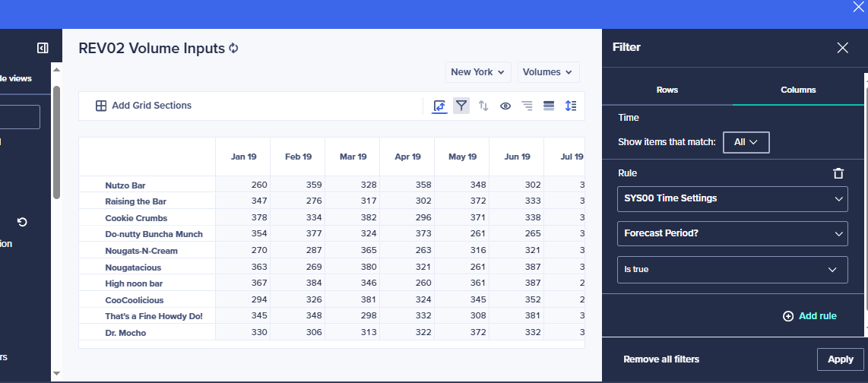
Task: Click the left panel vertical scrollbar thumb
Action: click(56, 142)
